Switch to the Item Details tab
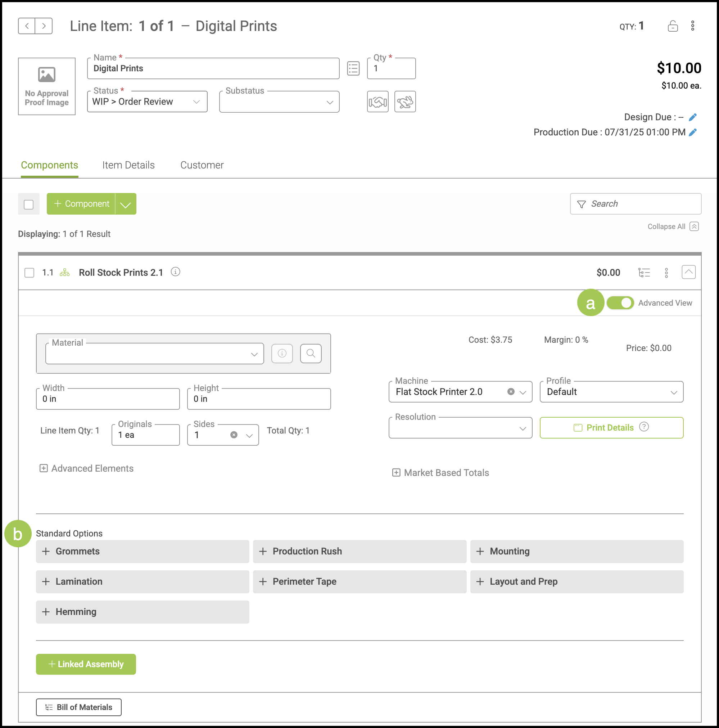 click(x=128, y=165)
